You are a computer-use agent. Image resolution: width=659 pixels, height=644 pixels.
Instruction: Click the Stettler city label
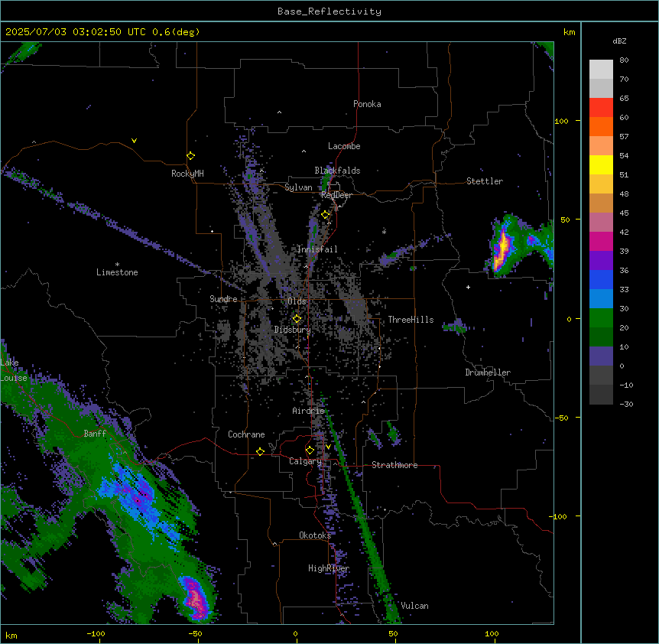coord(485,181)
